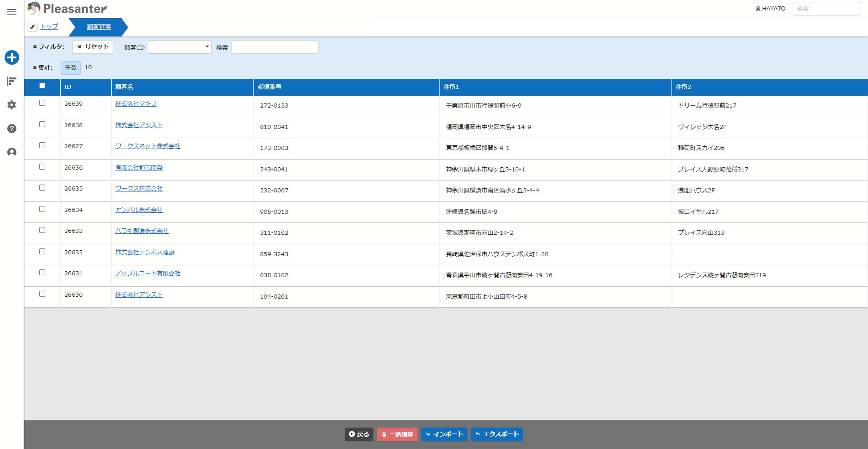Check the row checkbox for ID 26627
Image resolution: width=868 pixels, height=449 pixels.
pyautogui.click(x=42, y=145)
